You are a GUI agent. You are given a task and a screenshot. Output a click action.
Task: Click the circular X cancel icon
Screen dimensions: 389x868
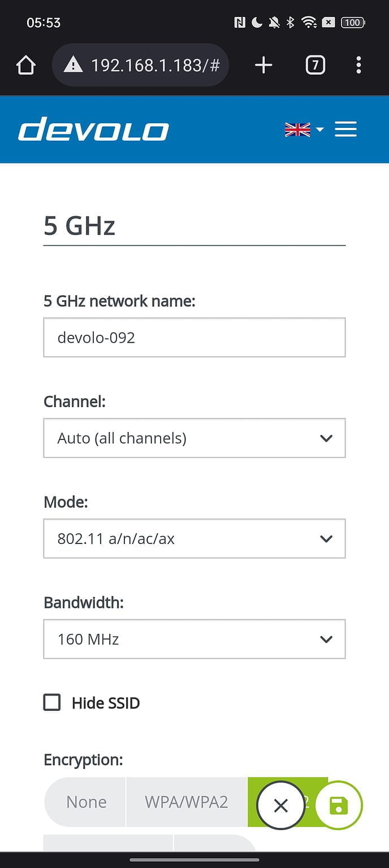tap(280, 805)
